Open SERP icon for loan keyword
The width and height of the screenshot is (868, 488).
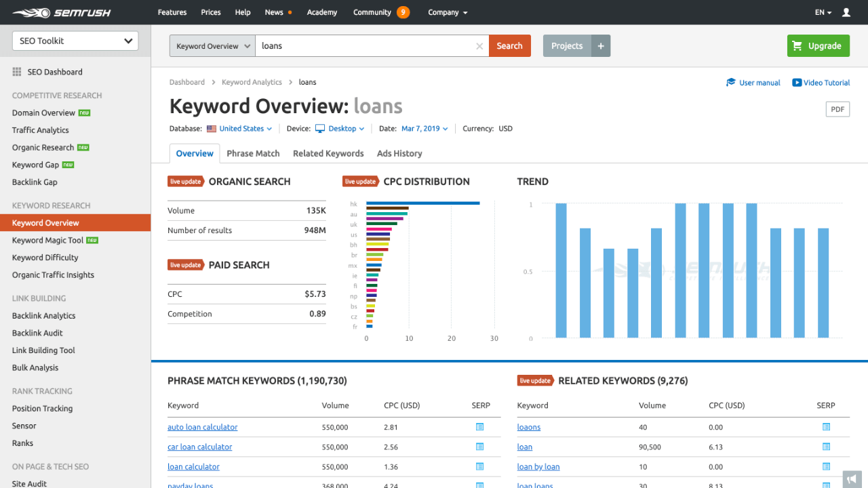point(826,447)
